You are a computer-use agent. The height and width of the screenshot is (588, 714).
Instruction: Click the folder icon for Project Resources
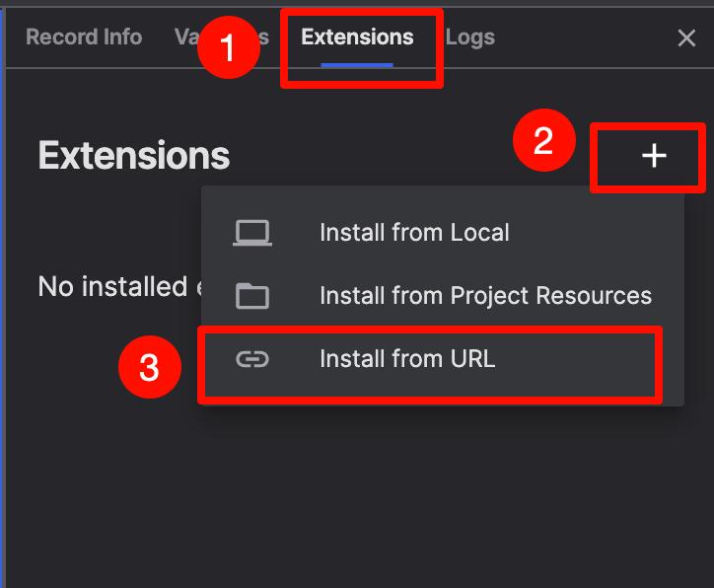point(252,296)
